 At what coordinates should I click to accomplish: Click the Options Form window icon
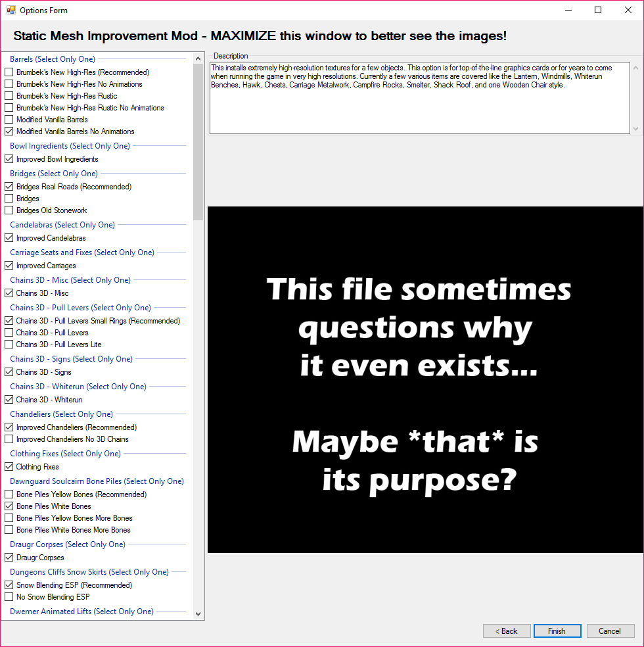coord(11,10)
